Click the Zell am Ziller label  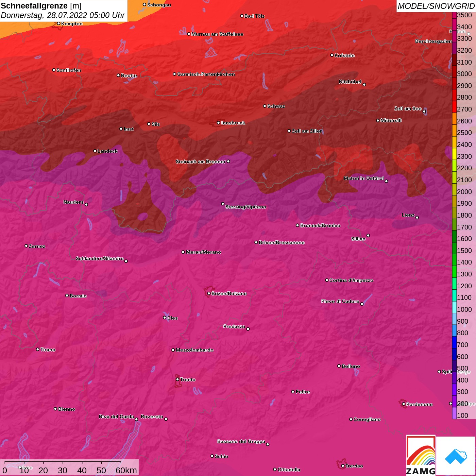[x=307, y=131]
